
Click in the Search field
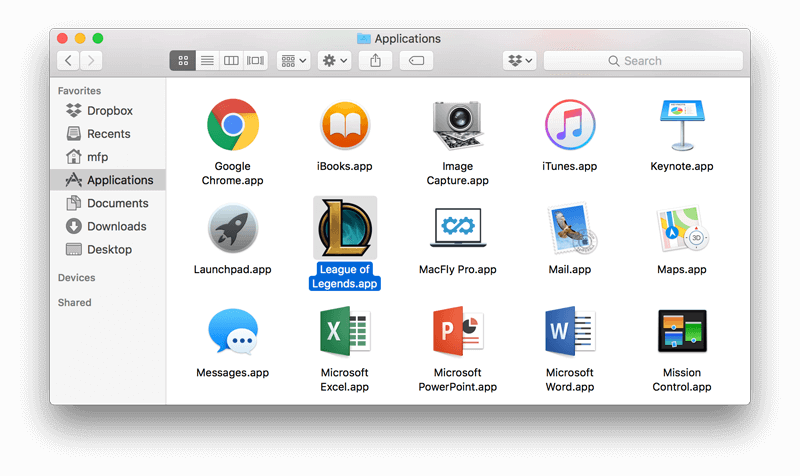pos(643,61)
